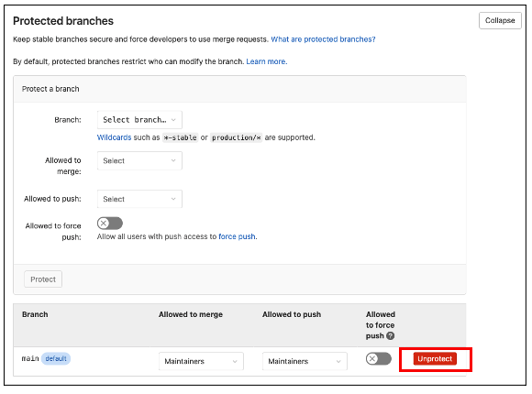532x394 pixels.
Task: Follow the Learn more link
Action: click(267, 61)
